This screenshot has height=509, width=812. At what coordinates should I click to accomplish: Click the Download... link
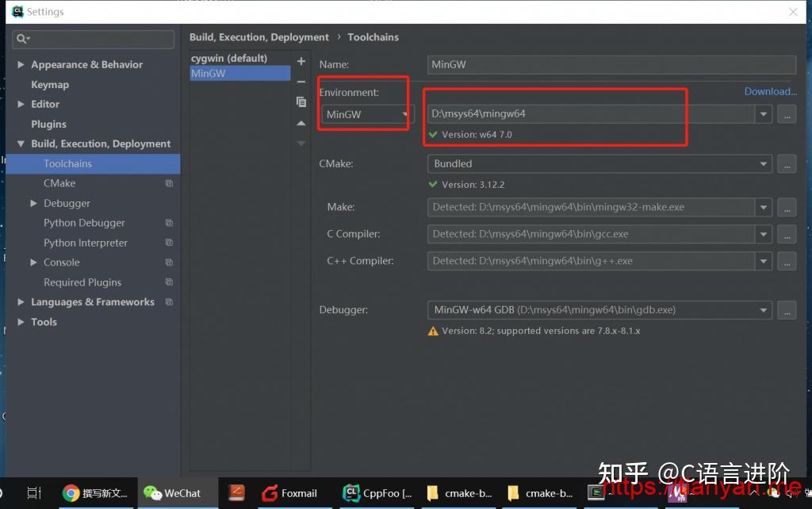769,91
